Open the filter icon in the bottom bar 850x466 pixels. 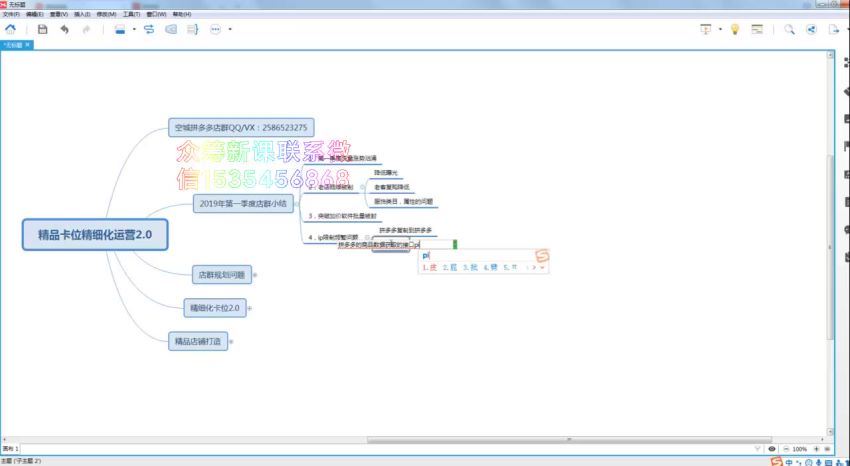tap(758, 449)
